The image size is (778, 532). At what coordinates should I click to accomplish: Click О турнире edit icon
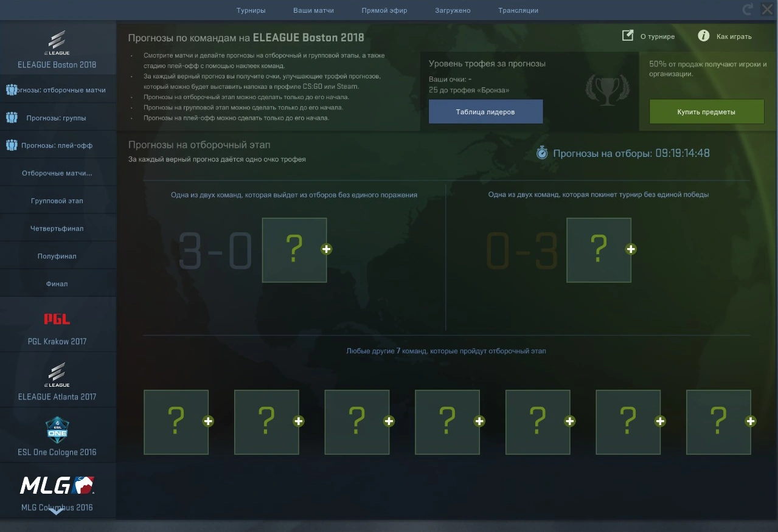(x=628, y=36)
